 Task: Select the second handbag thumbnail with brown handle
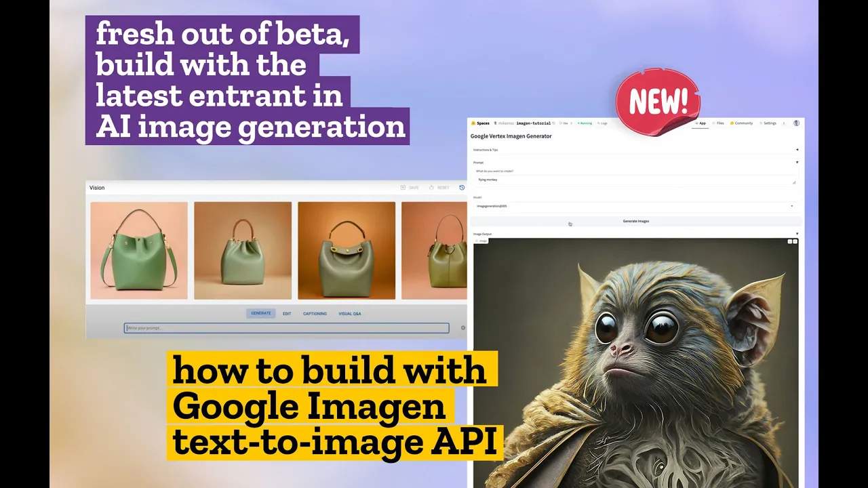point(243,250)
